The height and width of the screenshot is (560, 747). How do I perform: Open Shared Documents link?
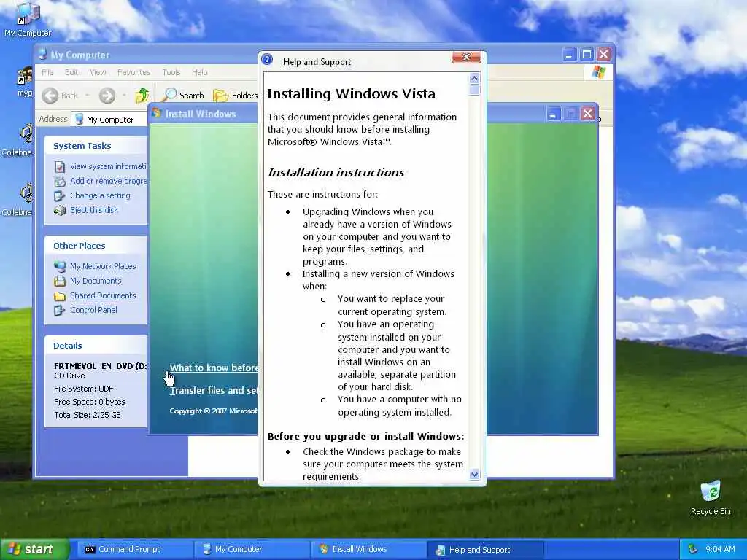[103, 295]
